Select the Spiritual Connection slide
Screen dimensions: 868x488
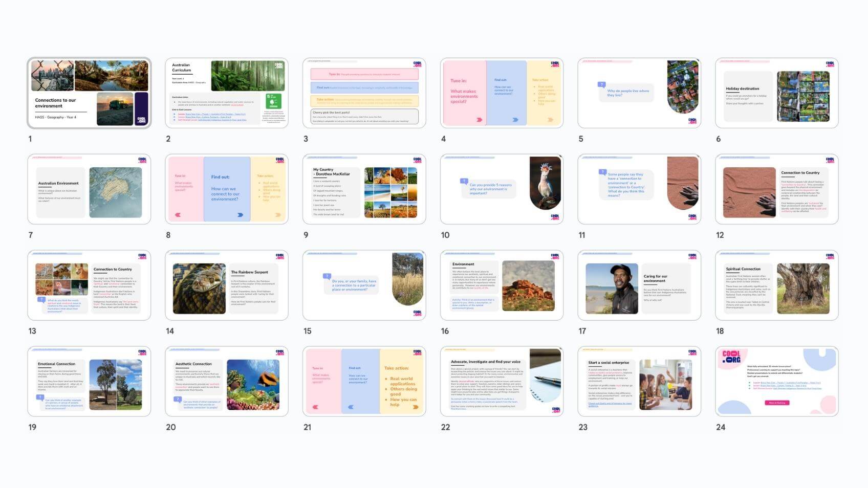[776, 285]
